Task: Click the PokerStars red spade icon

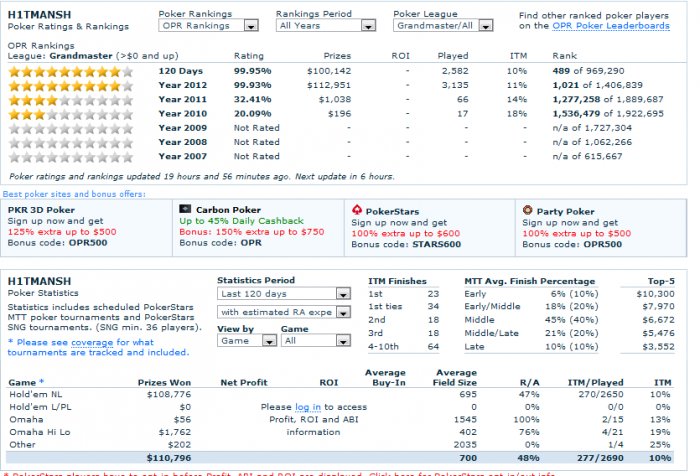Action: (x=357, y=209)
